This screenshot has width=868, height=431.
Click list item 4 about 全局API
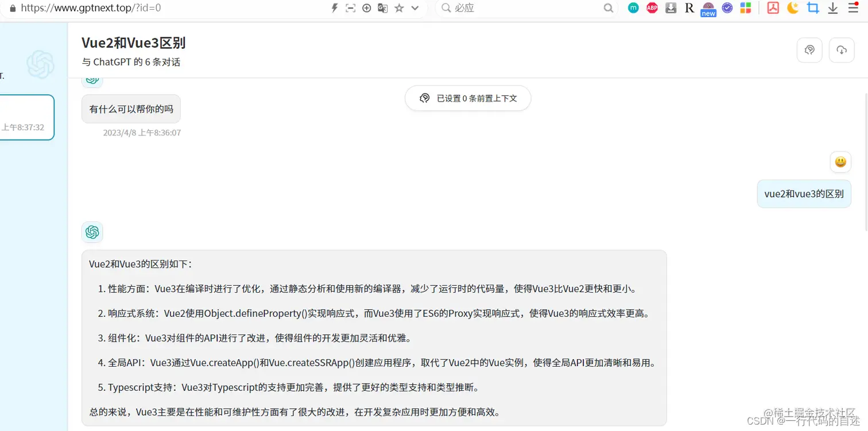[x=377, y=363]
